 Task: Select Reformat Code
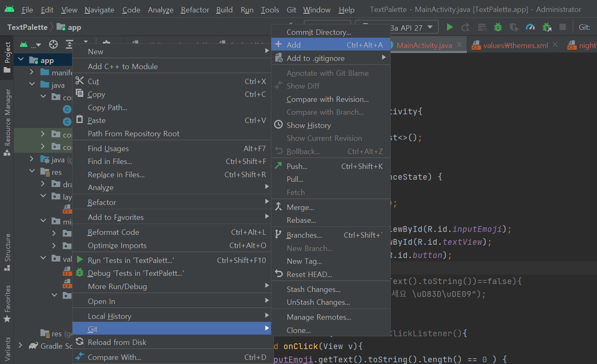coord(172,232)
